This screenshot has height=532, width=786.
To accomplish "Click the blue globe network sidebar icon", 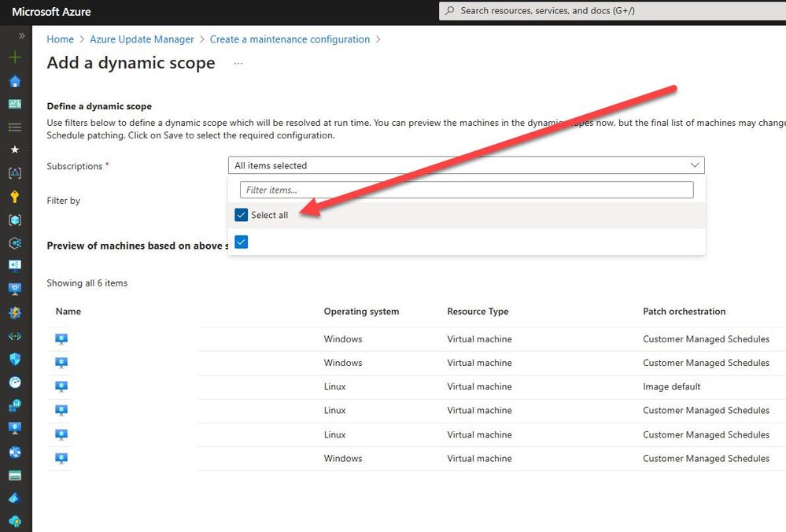I will [15, 452].
